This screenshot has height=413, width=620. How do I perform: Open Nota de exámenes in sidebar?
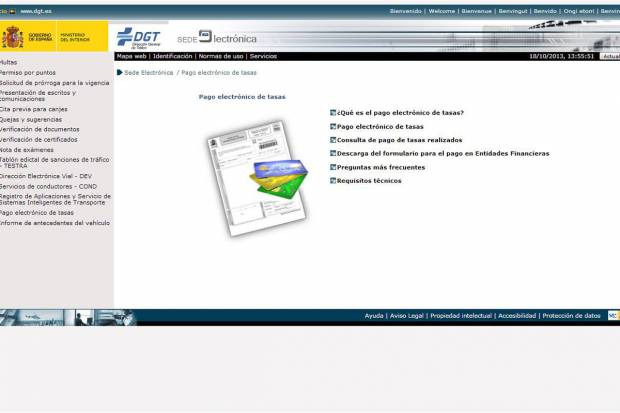[26, 150]
